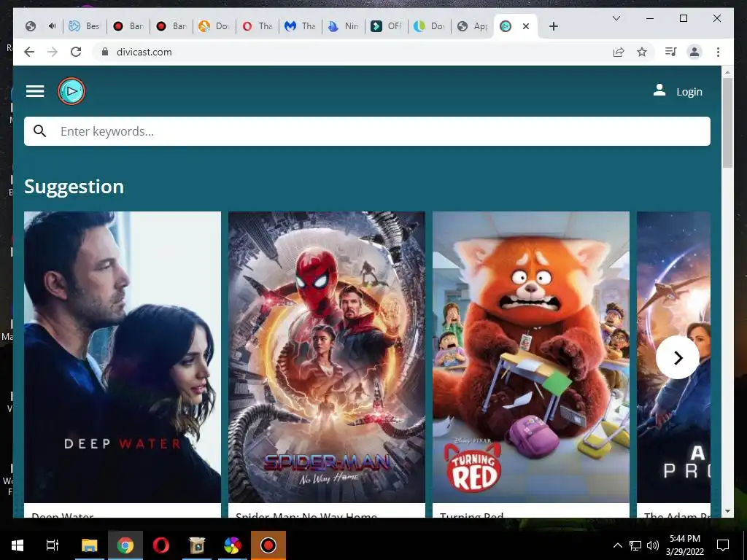The width and height of the screenshot is (747, 560).
Task: Switch to the 'OFF' tab
Action: click(386, 26)
